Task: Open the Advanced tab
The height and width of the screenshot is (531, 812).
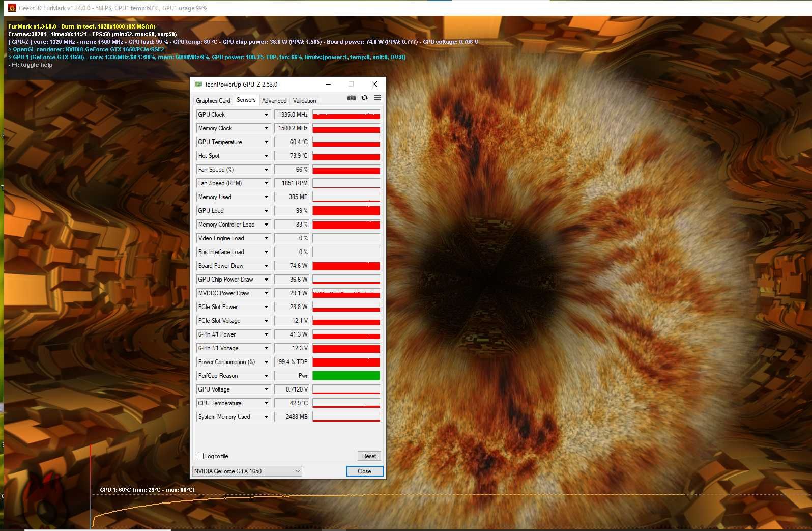Action: click(x=274, y=101)
